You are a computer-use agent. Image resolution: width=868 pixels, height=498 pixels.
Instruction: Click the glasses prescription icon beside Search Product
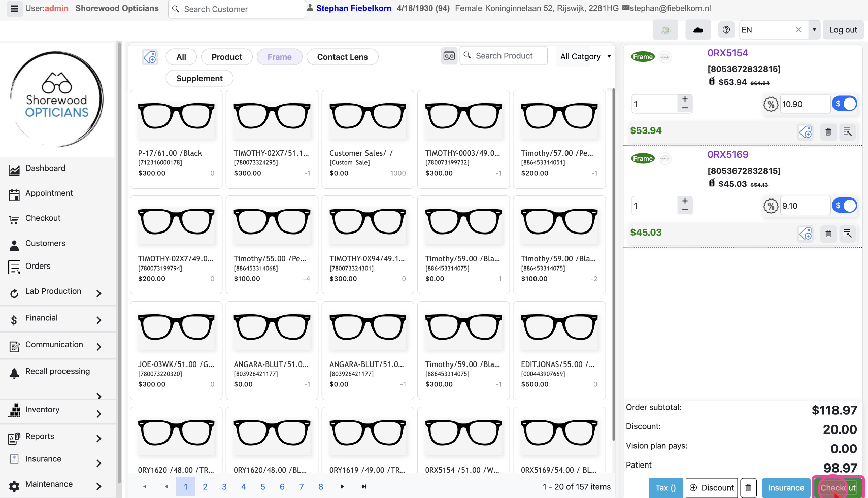(449, 56)
